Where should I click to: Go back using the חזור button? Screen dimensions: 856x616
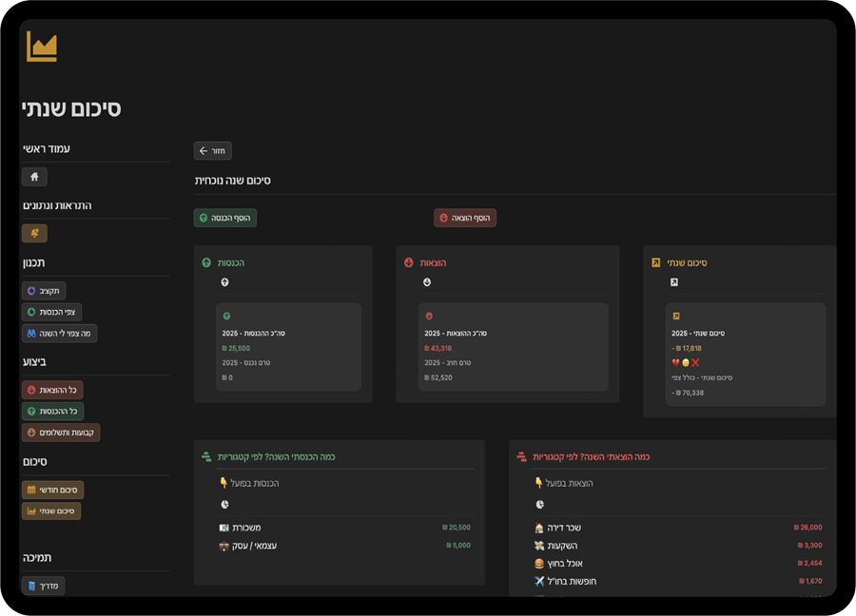coord(212,151)
